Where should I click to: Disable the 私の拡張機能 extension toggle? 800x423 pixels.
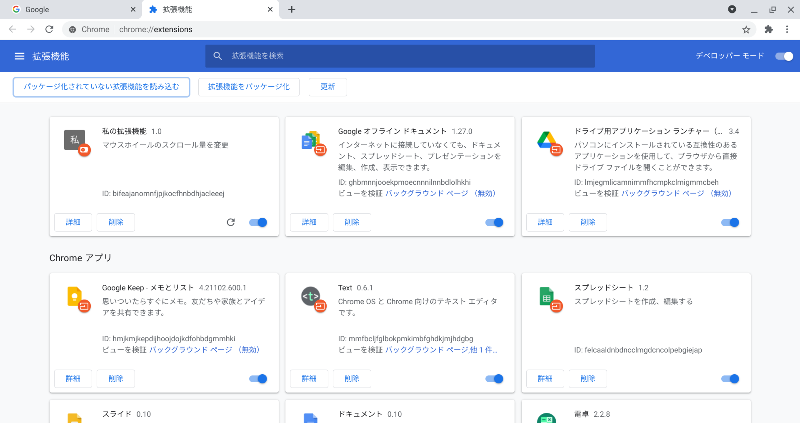pos(258,222)
